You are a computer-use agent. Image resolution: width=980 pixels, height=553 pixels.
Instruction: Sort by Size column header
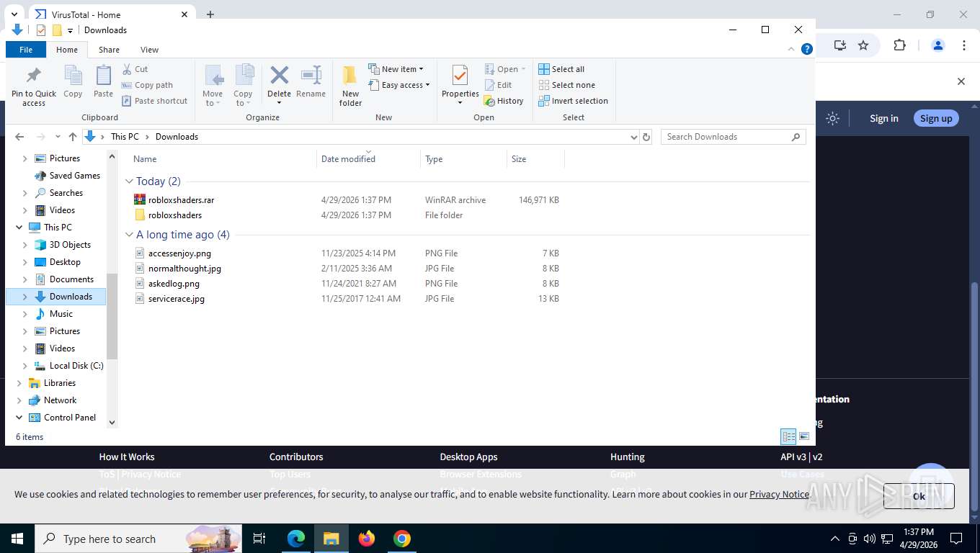coord(535,159)
